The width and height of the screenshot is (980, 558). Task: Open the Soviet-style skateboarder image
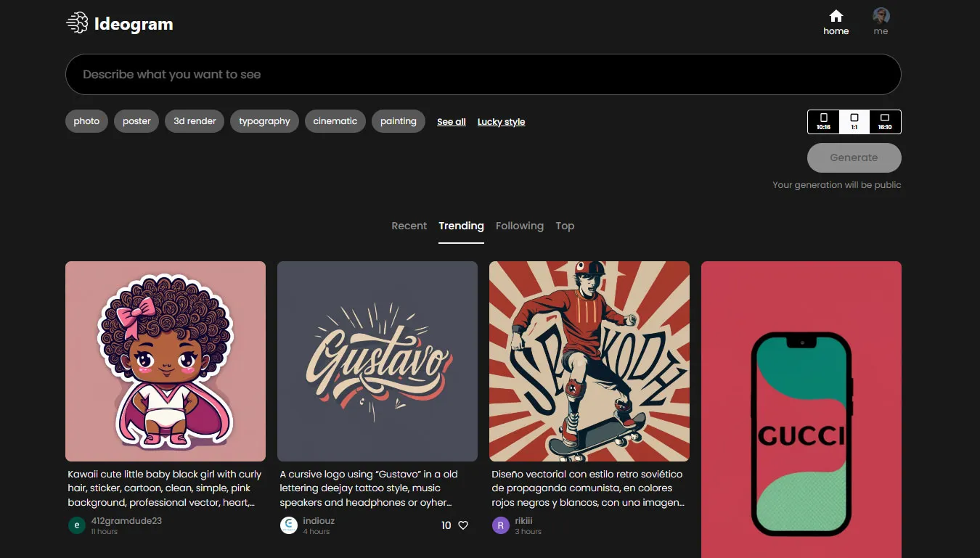[589, 361]
